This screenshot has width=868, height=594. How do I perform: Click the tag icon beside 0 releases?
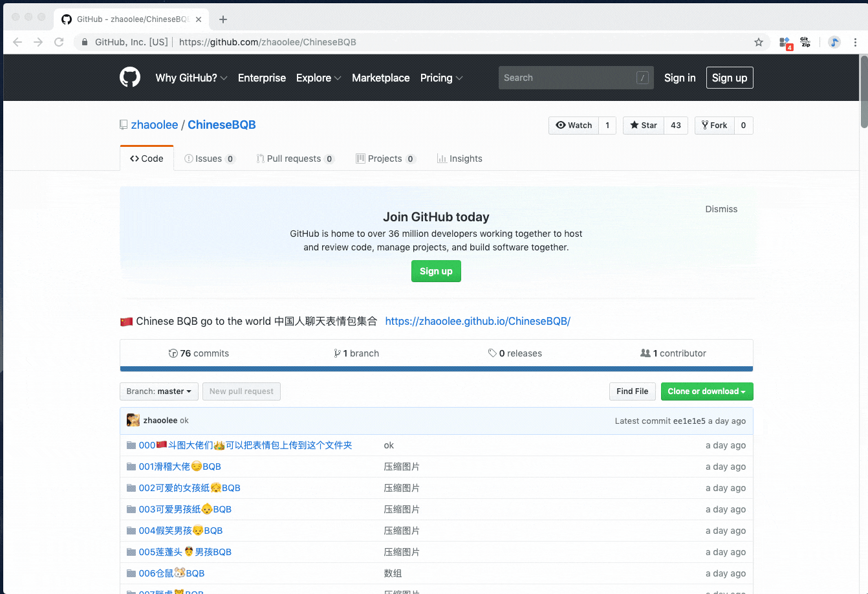point(494,353)
